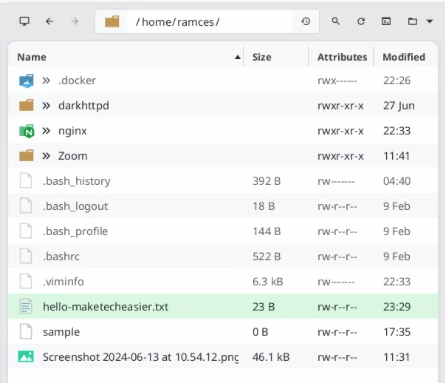Click the /home/ramces/ path field
The width and height of the screenshot is (445, 383).
point(209,22)
